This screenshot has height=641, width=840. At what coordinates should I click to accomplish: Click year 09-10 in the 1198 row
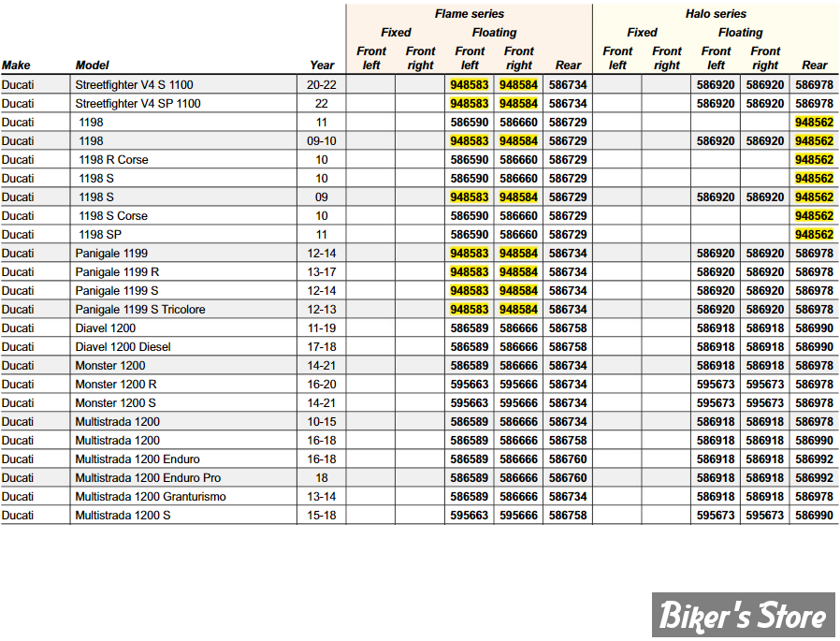[322, 141]
